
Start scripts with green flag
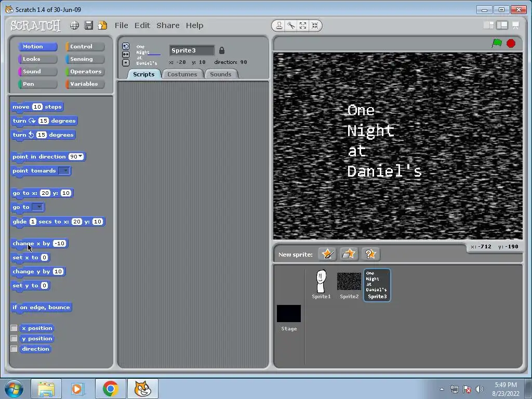pos(497,44)
